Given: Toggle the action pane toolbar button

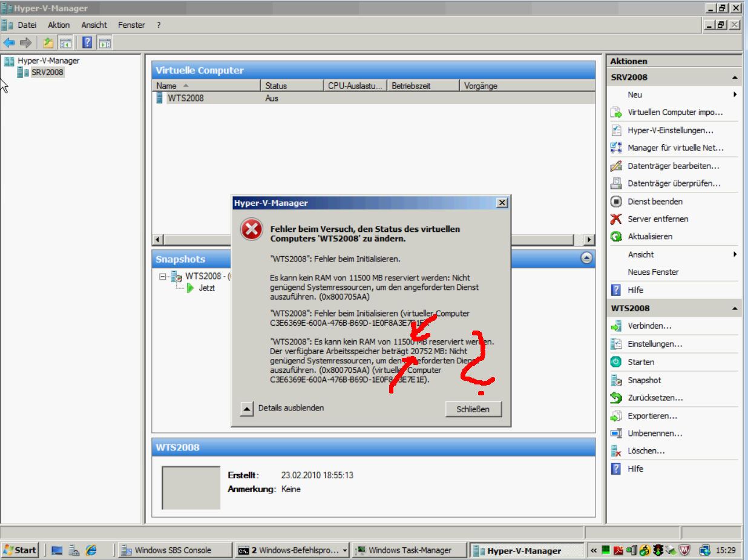Looking at the screenshot, I should (105, 42).
